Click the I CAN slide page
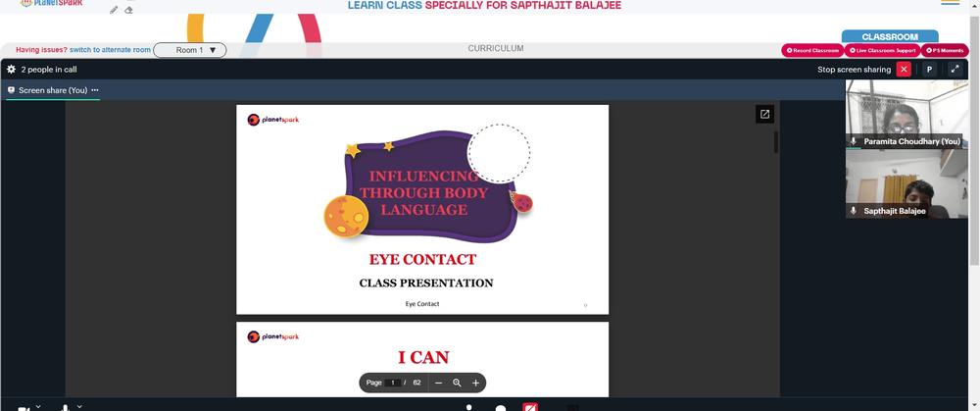This screenshot has height=411, width=980. [x=422, y=359]
